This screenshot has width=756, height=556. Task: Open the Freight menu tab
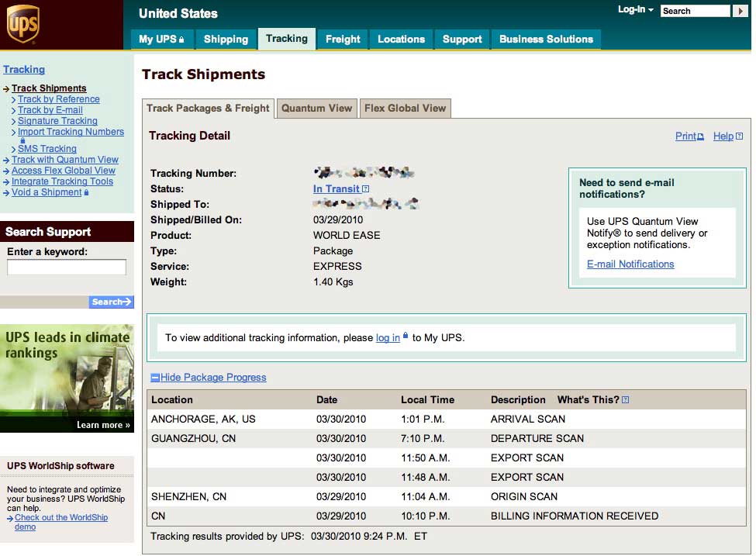click(x=343, y=39)
